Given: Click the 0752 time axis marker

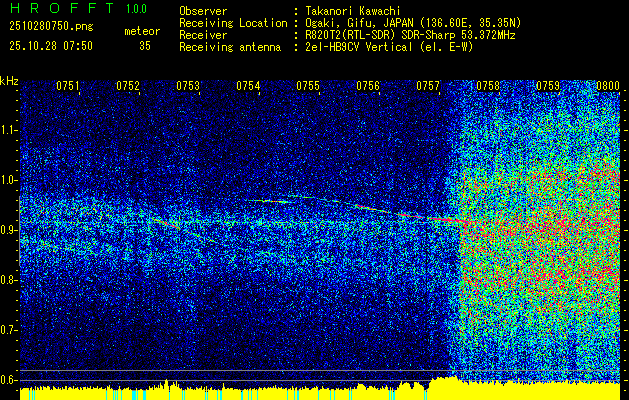Looking at the screenshot, I should [x=128, y=86].
